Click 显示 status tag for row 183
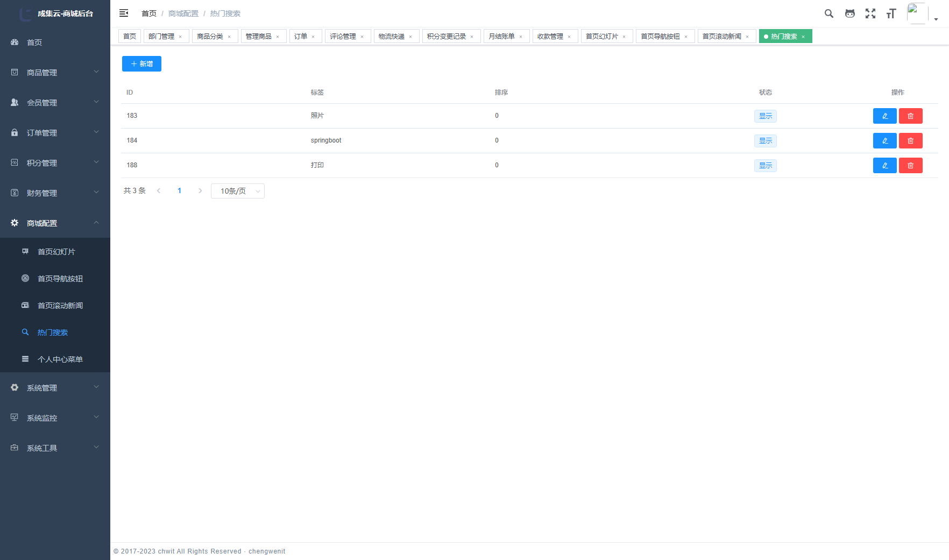 766,116
